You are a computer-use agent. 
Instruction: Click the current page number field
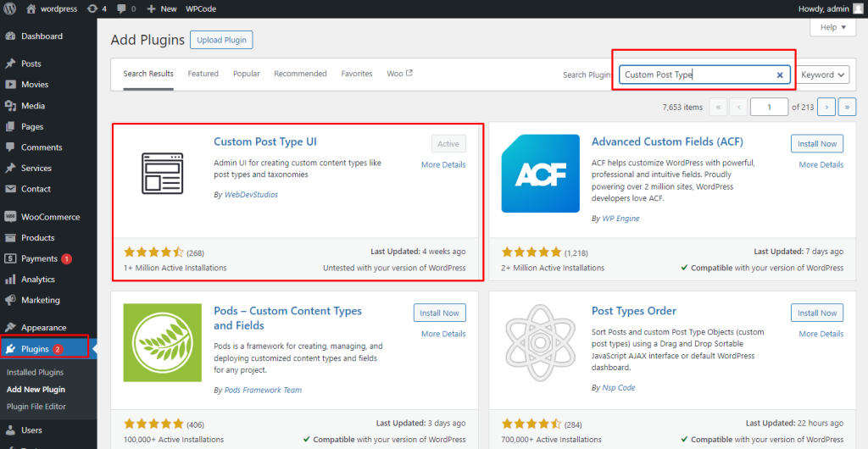coord(770,108)
